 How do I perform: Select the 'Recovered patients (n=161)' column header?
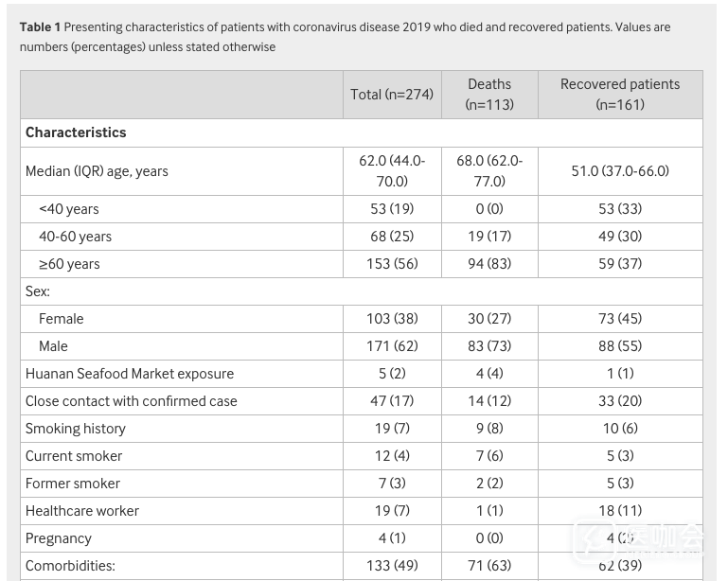[x=620, y=95]
